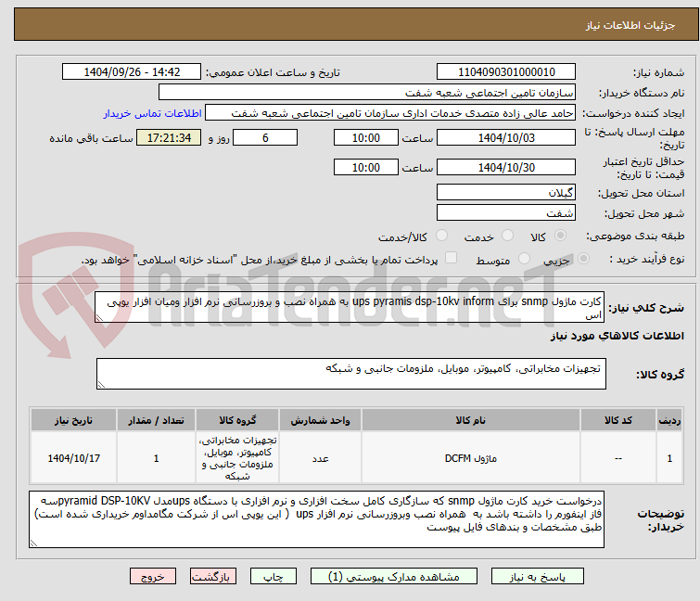700x601 pixels.
Task: Click the 'خروج' exit button
Action: coord(153,577)
